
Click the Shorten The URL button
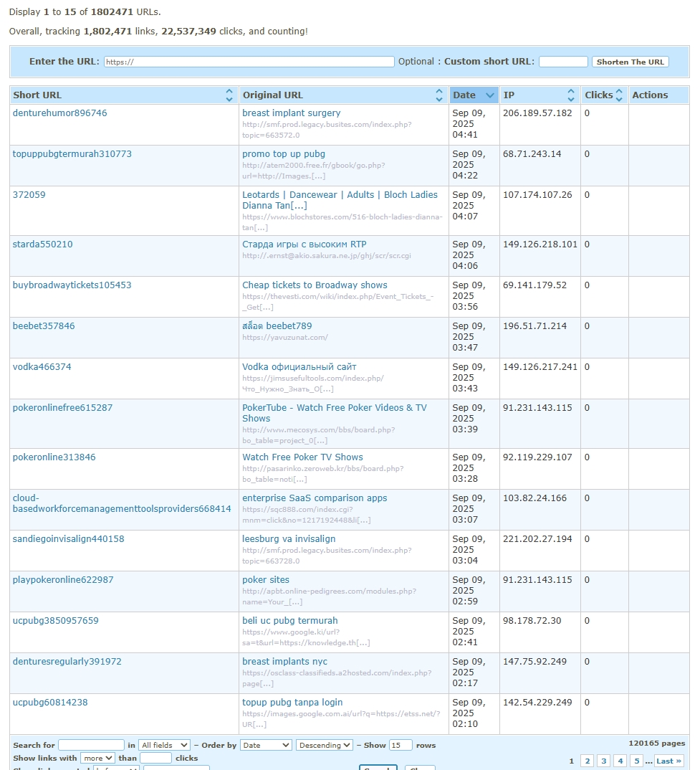[x=631, y=62]
